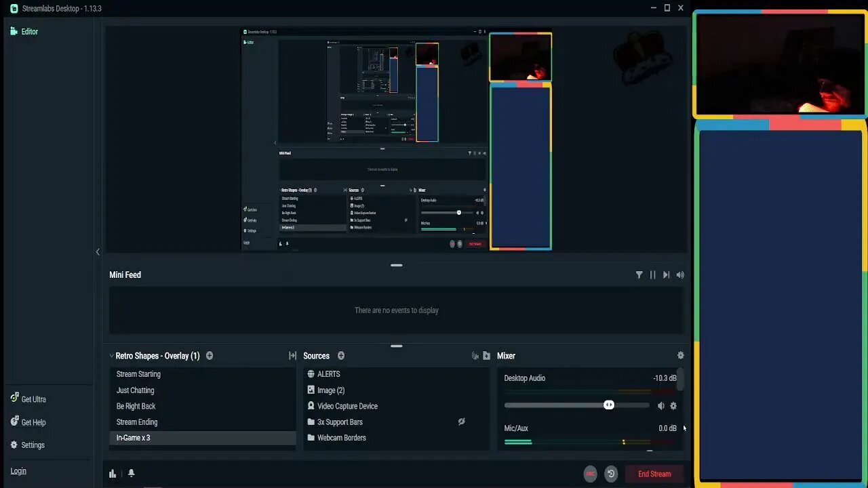The width and height of the screenshot is (868, 488).
Task: Add a new scene with plus icon
Action: click(210, 356)
